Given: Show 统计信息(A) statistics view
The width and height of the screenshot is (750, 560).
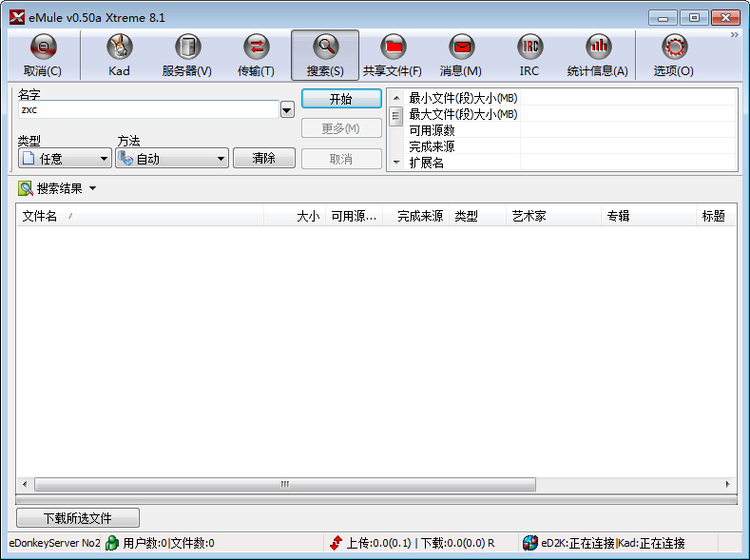Looking at the screenshot, I should coord(598,55).
